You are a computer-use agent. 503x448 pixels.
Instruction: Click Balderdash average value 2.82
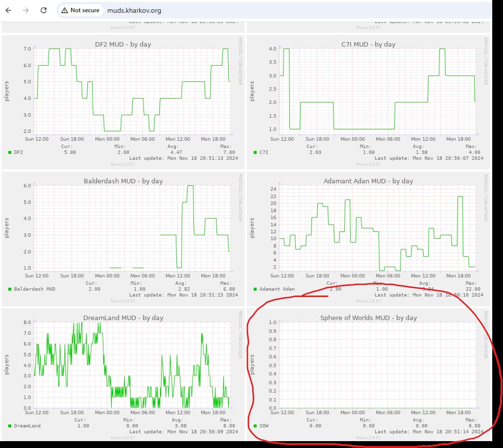tap(184, 289)
